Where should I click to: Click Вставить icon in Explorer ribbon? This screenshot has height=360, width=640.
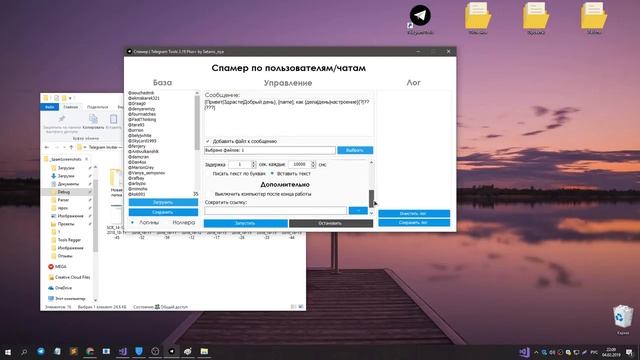point(113,119)
